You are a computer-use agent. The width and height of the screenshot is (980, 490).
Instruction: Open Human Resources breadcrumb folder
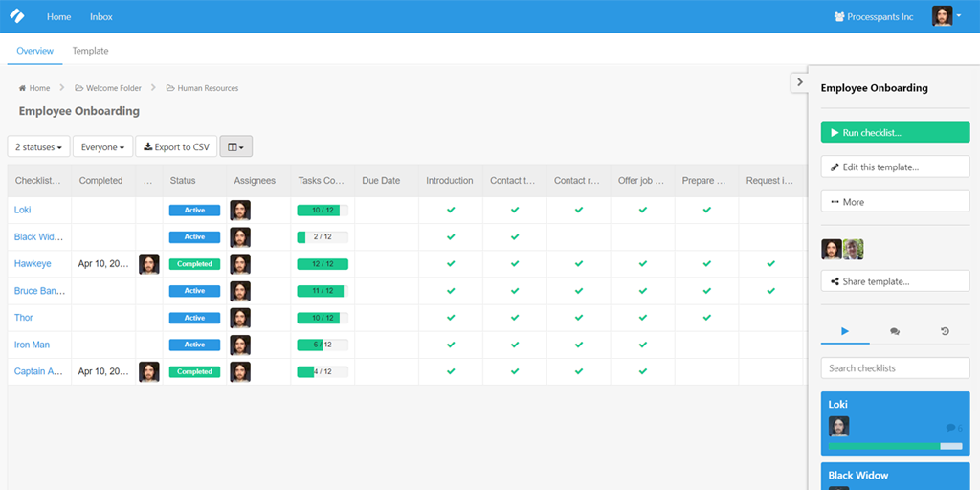202,88
